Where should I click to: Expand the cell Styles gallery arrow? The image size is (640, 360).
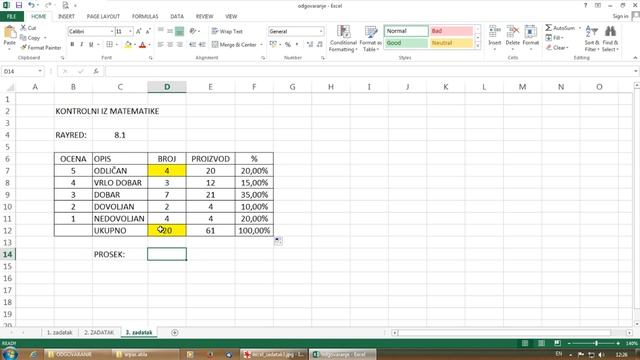coord(478,46)
